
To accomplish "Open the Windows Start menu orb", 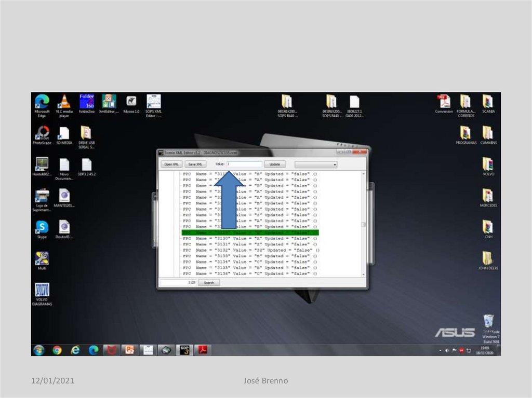I will (39, 350).
